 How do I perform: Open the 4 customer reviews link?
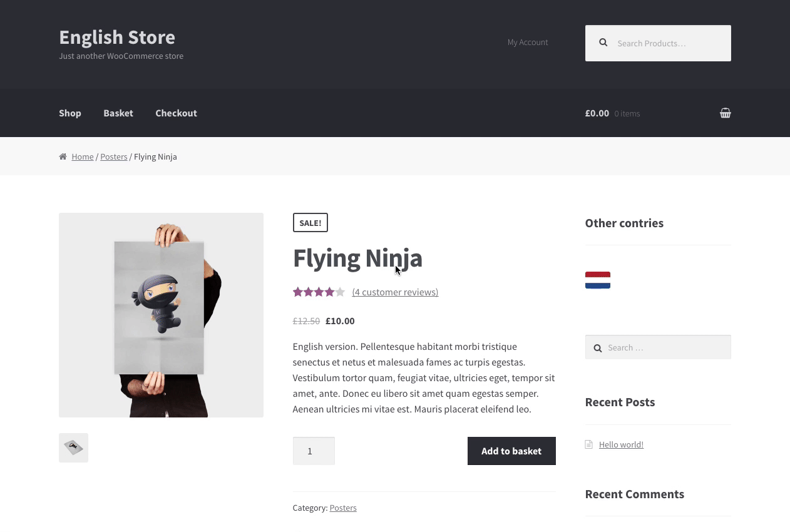coord(395,292)
